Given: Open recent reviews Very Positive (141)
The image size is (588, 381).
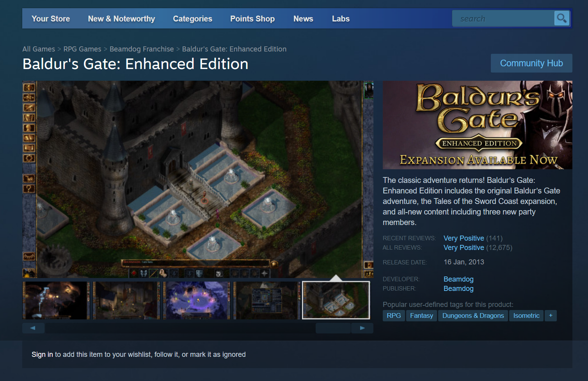Looking at the screenshot, I should (473, 238).
